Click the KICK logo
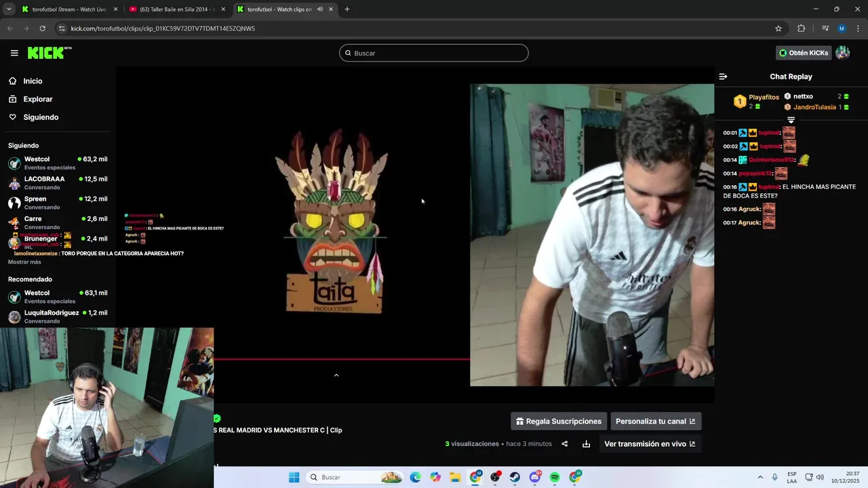 tap(49, 53)
